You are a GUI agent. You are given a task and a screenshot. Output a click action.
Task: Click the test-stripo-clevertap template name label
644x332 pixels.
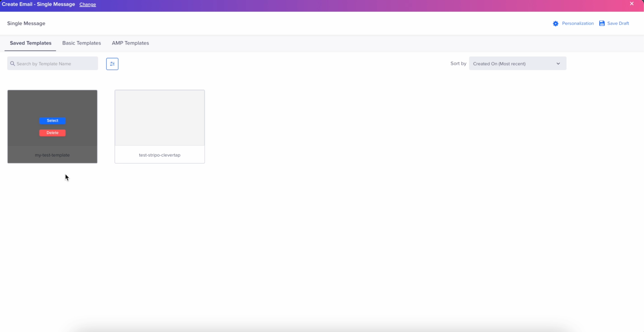pos(160,155)
